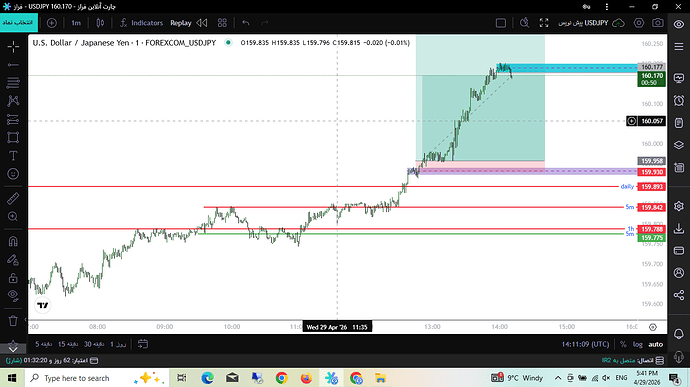The width and height of the screenshot is (690, 387).
Task: Open the chat monitor panel in right sidebar
Action: [679, 78]
